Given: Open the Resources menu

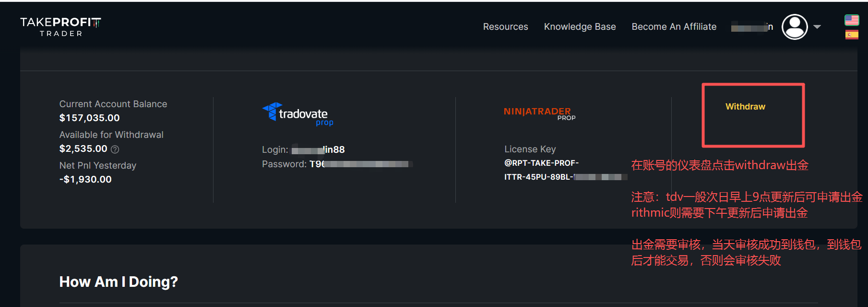Looking at the screenshot, I should [x=505, y=27].
